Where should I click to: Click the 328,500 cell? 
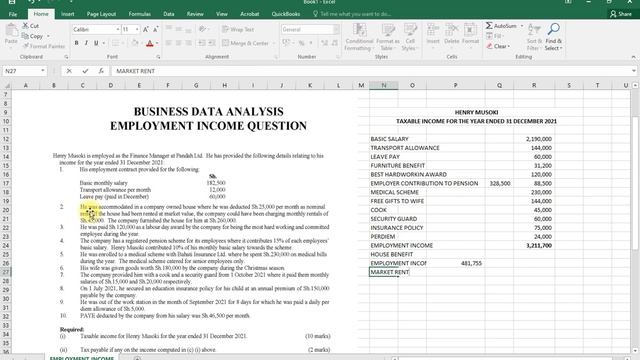coord(500,183)
